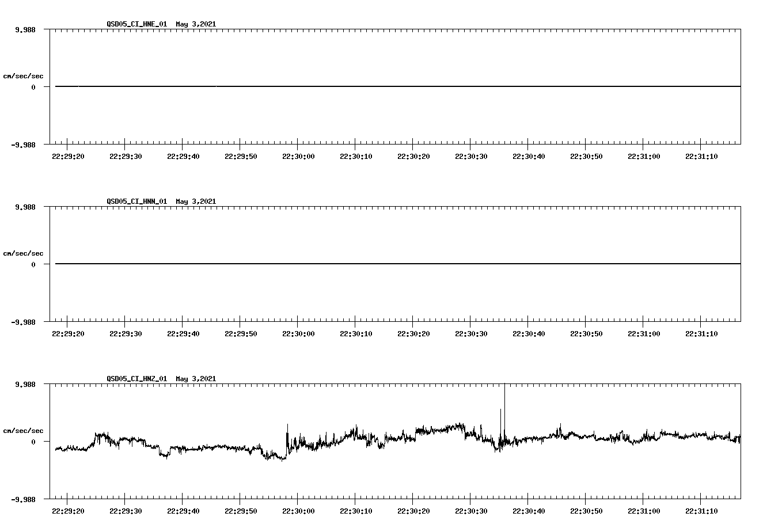Click the cm/sec/sec axis label of the HNZ plot
The height and width of the screenshot is (532, 782).
click(x=24, y=430)
